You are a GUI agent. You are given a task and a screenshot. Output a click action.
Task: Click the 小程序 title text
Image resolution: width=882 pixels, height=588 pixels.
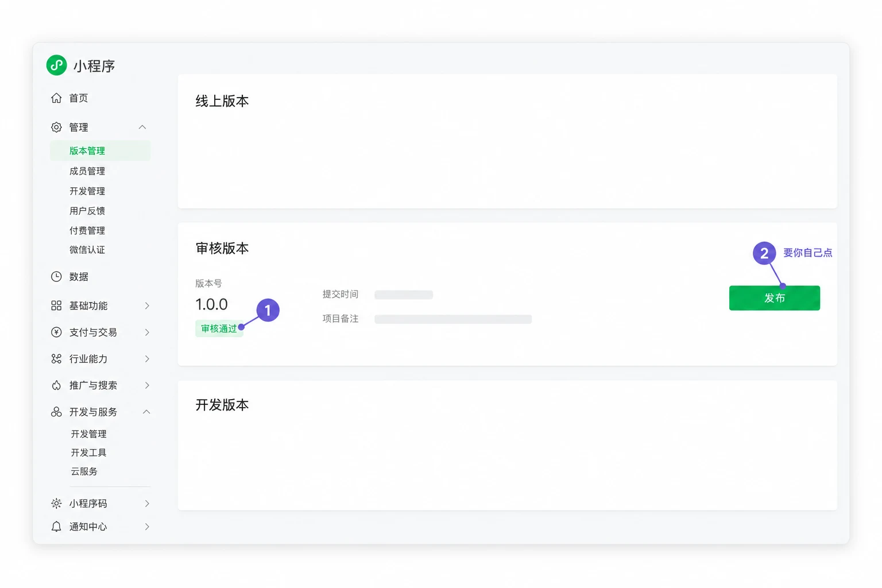point(94,66)
